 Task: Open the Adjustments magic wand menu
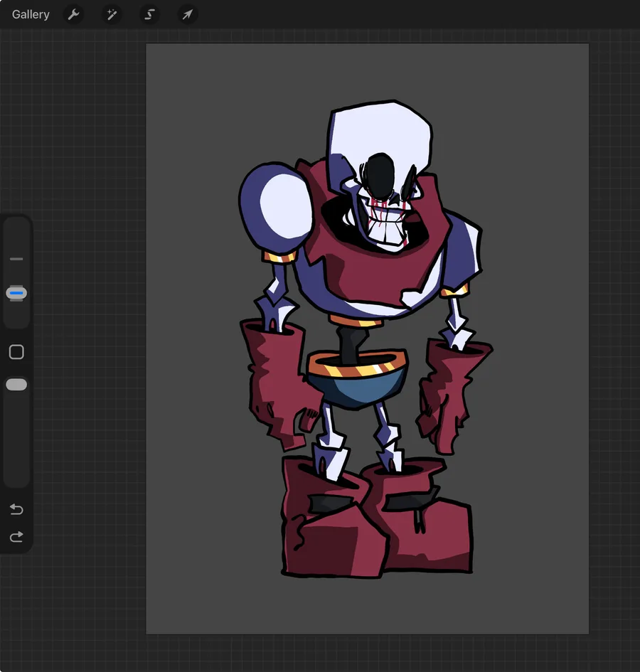click(x=112, y=14)
